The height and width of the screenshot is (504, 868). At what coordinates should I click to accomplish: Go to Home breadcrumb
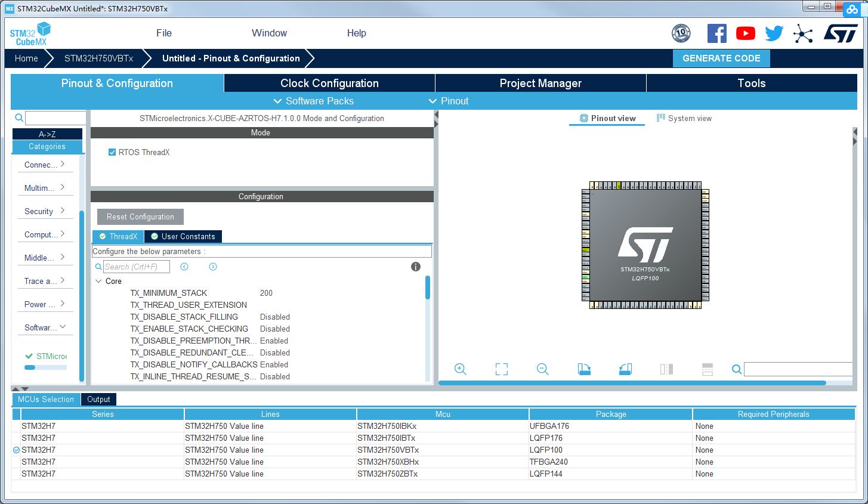coord(26,58)
